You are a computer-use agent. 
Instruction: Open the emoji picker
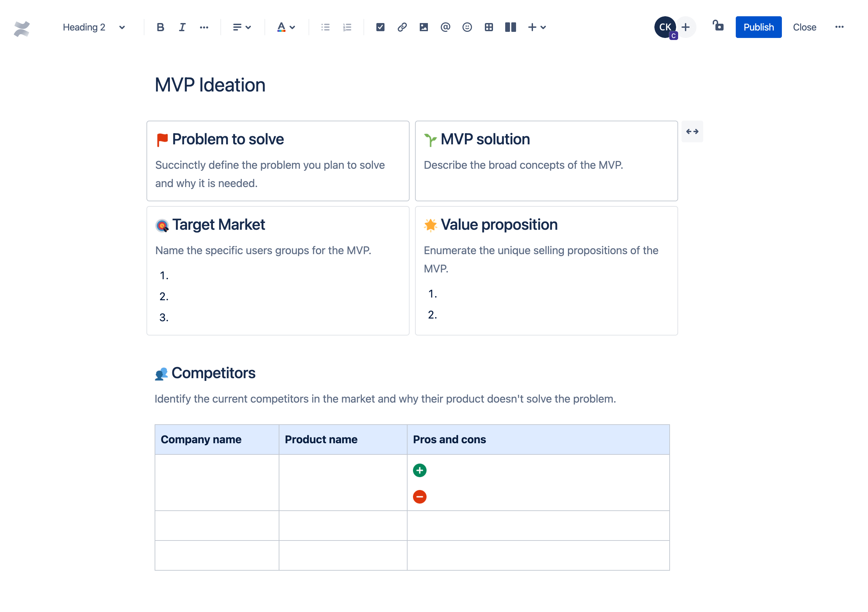coord(467,27)
